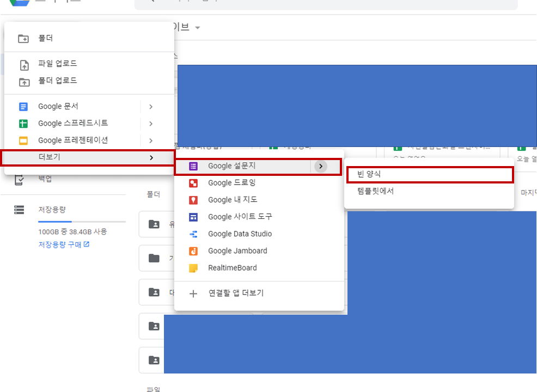Expand the Google 문서 submenu arrow
Screen dimensions: 537x392
151,107
